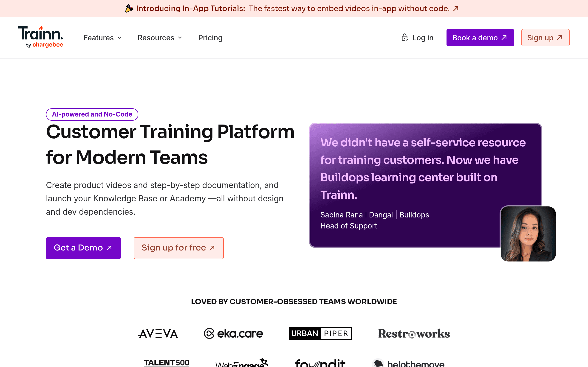Click the Restroworks logo

point(414,334)
